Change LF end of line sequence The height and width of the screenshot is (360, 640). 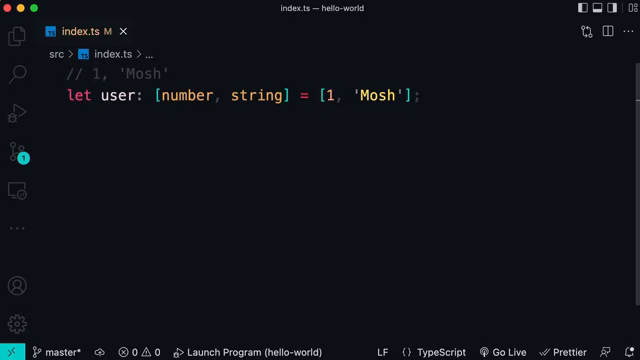382,352
